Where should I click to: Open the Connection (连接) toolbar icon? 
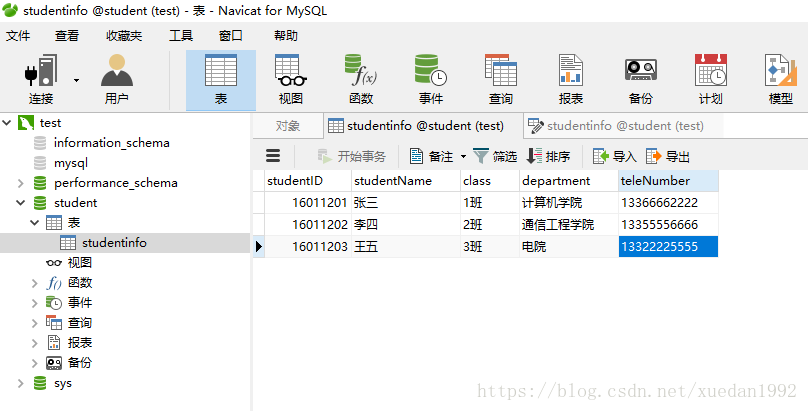point(40,80)
